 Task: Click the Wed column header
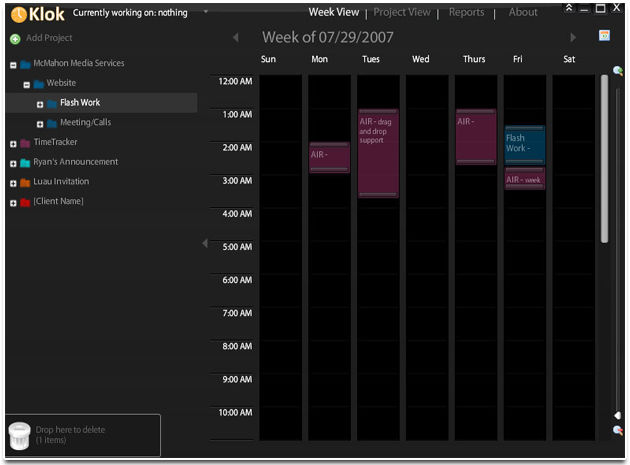pos(420,59)
